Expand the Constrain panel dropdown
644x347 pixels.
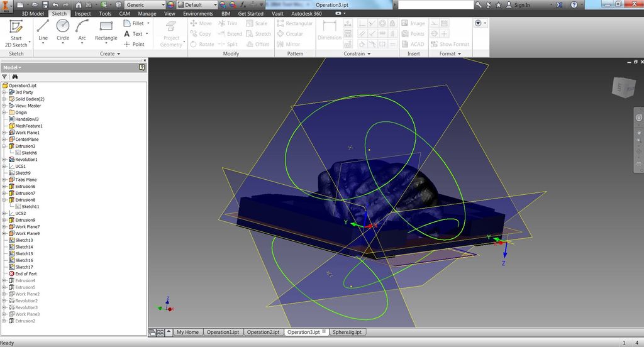click(x=357, y=54)
